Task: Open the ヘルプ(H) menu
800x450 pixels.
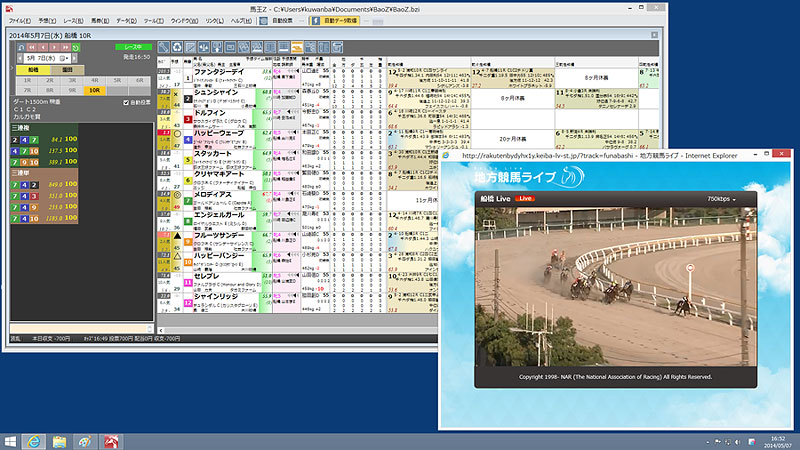Action: pos(241,21)
